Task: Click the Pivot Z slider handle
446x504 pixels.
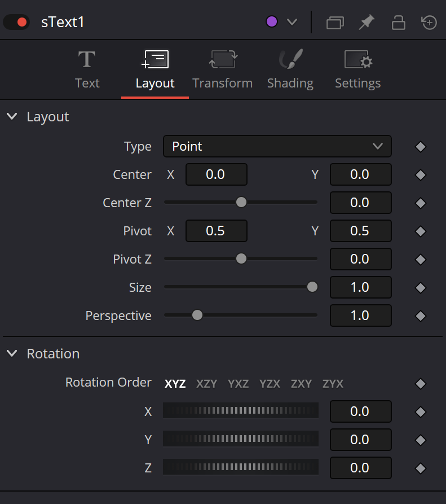Action: click(x=241, y=258)
